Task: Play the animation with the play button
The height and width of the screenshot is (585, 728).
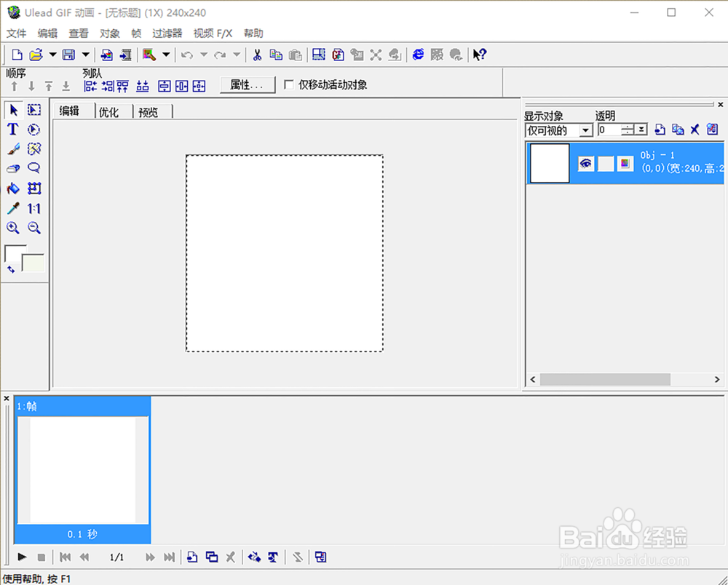Action: click(22, 557)
